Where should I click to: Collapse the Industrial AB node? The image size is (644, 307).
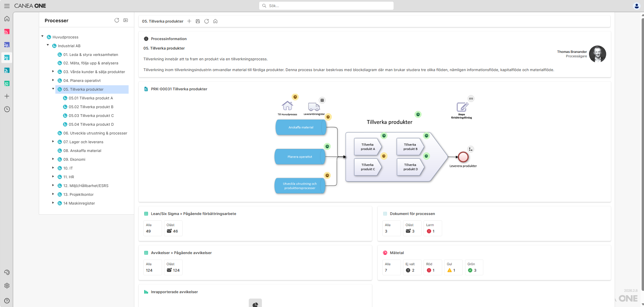point(48,45)
